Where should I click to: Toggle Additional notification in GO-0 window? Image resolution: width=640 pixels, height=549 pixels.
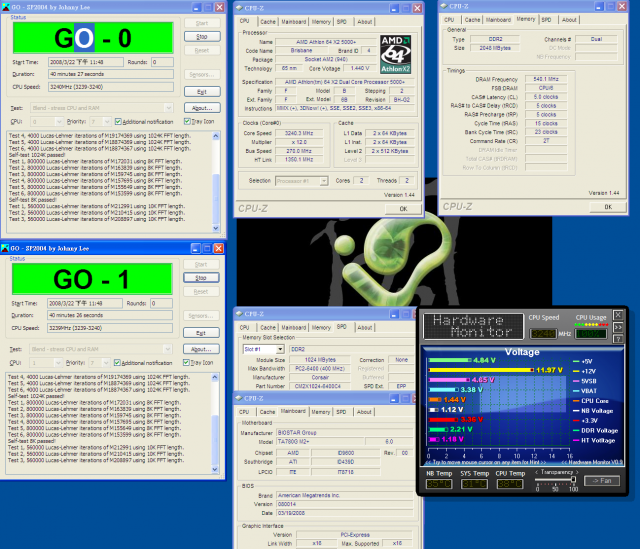tap(118, 122)
